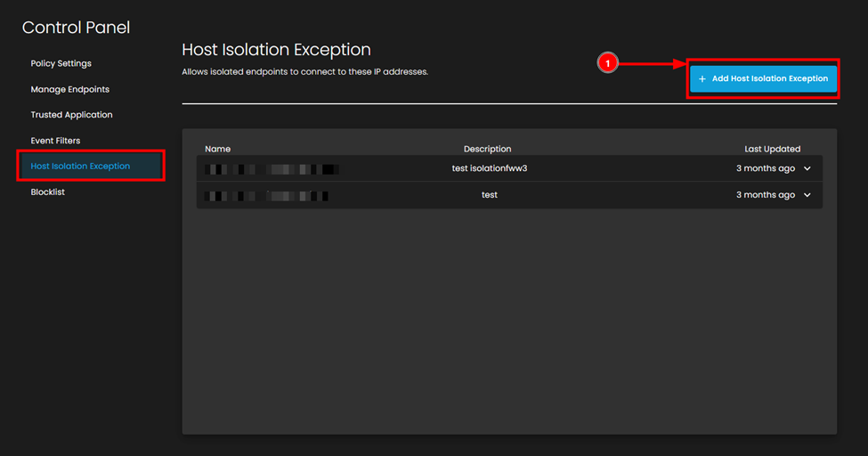
Task: Click '3 months ago' in first row
Action: (x=765, y=168)
